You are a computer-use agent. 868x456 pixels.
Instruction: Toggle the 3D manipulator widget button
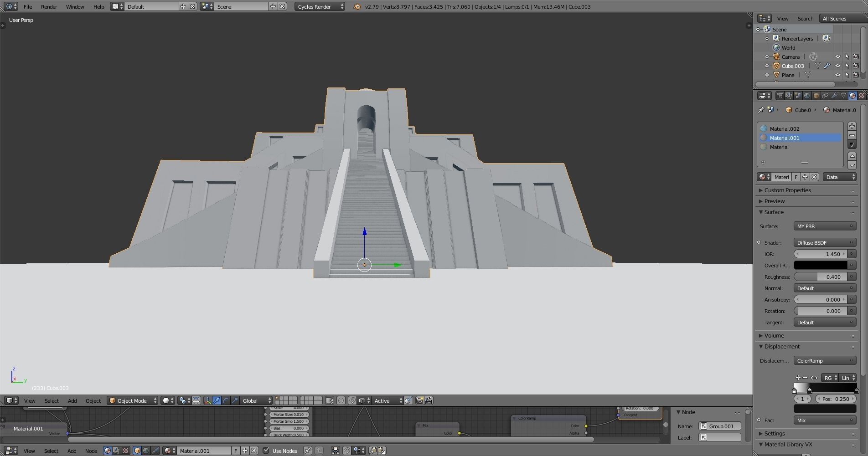click(207, 400)
